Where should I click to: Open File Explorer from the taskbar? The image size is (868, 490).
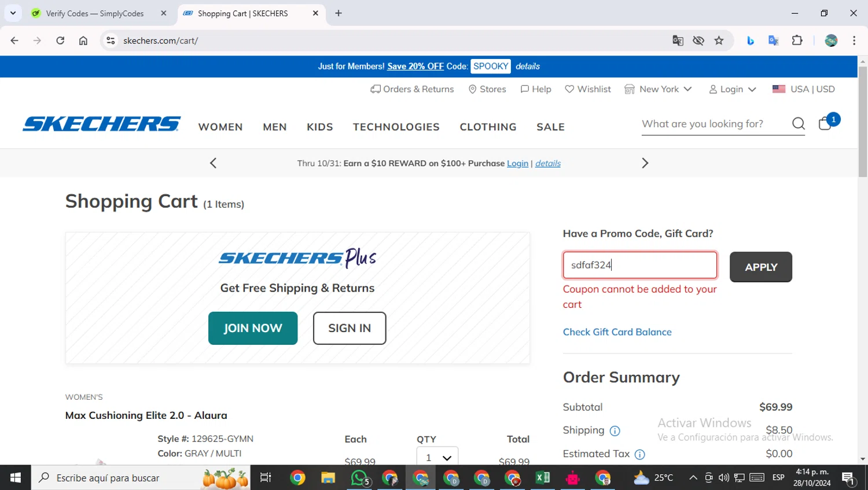tap(328, 478)
